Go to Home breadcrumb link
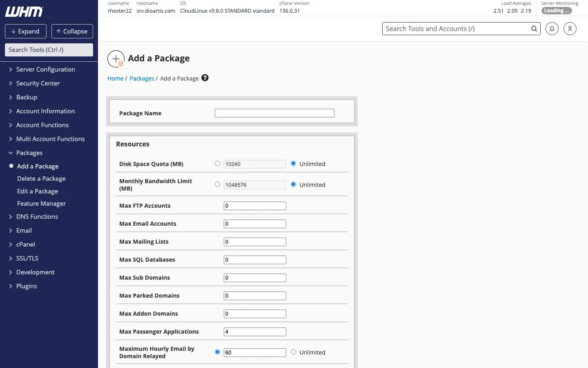This screenshot has width=588, height=368. 115,79
